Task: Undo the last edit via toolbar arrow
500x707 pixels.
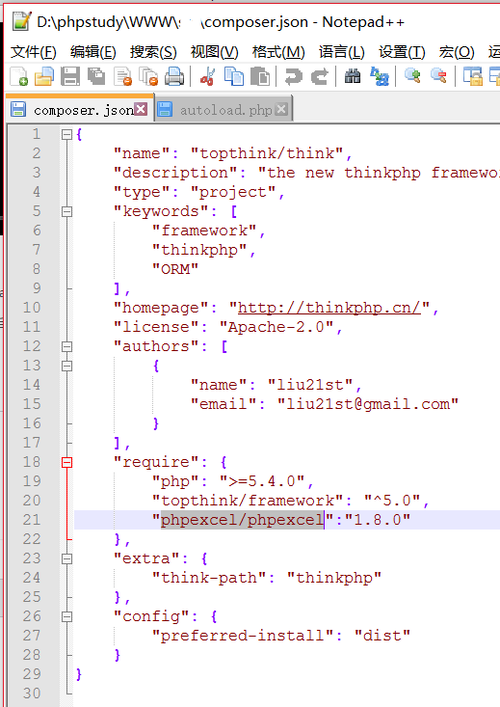Action: point(293,77)
